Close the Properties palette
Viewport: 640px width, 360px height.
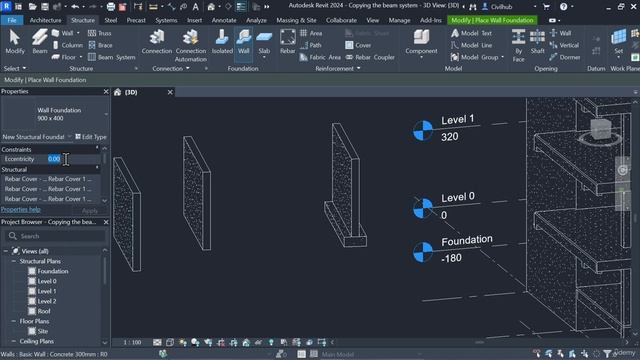(x=106, y=91)
